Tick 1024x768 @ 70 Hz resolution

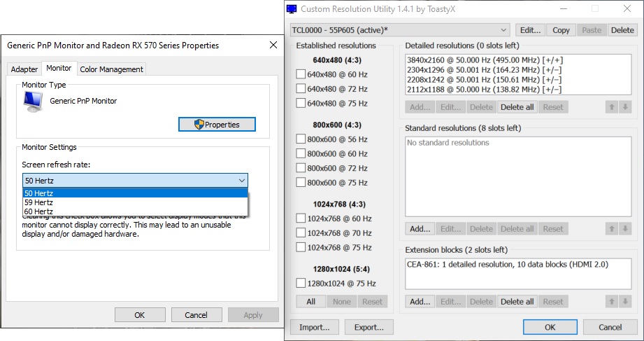pos(301,233)
